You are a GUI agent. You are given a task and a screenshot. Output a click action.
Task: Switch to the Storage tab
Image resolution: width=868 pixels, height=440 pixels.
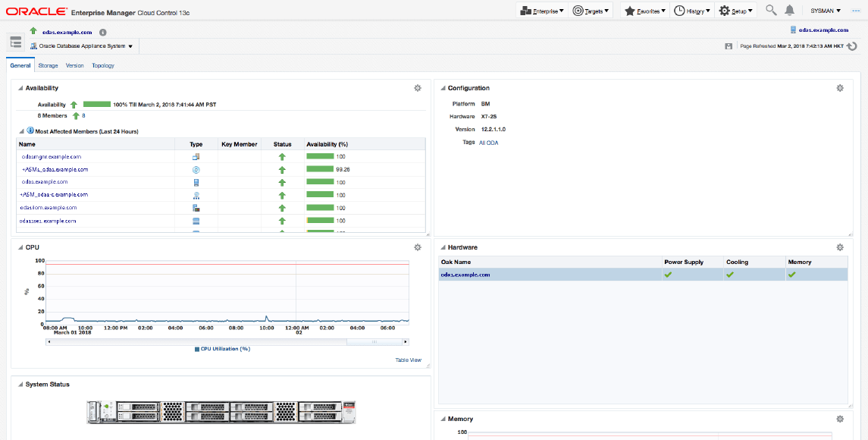point(48,65)
